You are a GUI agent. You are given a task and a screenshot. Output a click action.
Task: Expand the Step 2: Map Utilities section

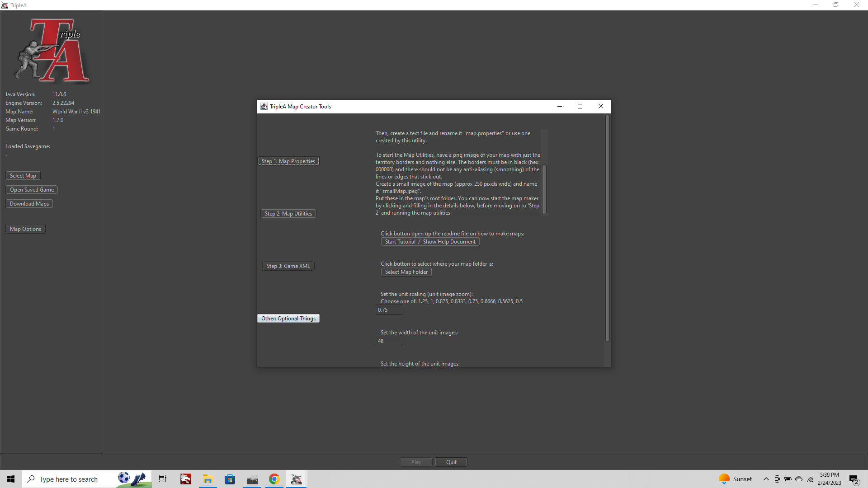coord(288,213)
